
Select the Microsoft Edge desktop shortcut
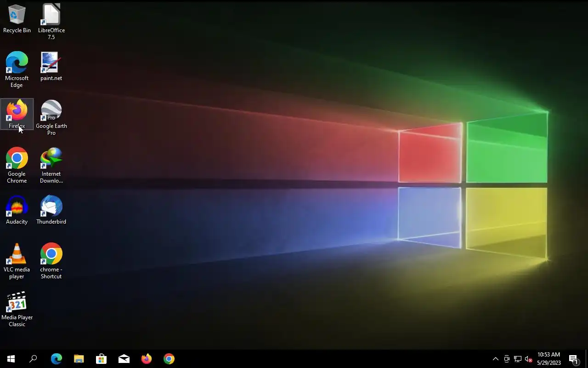(17, 69)
